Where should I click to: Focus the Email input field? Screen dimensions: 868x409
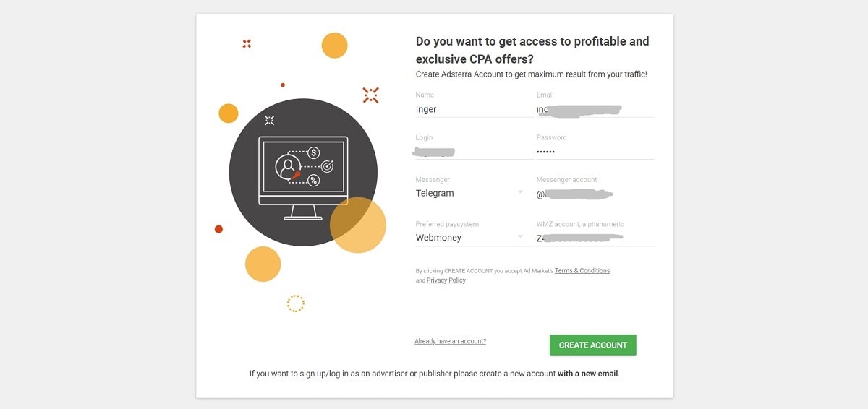[595, 109]
